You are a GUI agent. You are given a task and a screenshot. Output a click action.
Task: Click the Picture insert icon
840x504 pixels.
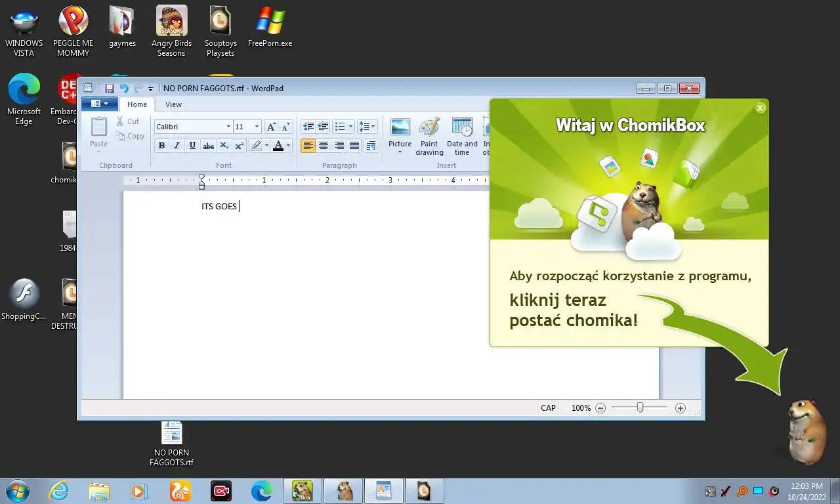click(x=400, y=127)
